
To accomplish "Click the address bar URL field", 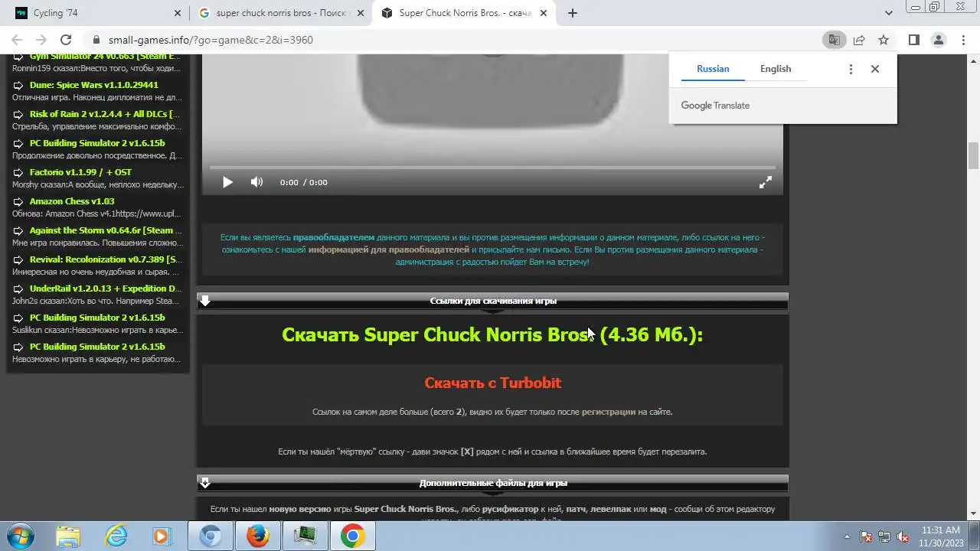I will [452, 40].
